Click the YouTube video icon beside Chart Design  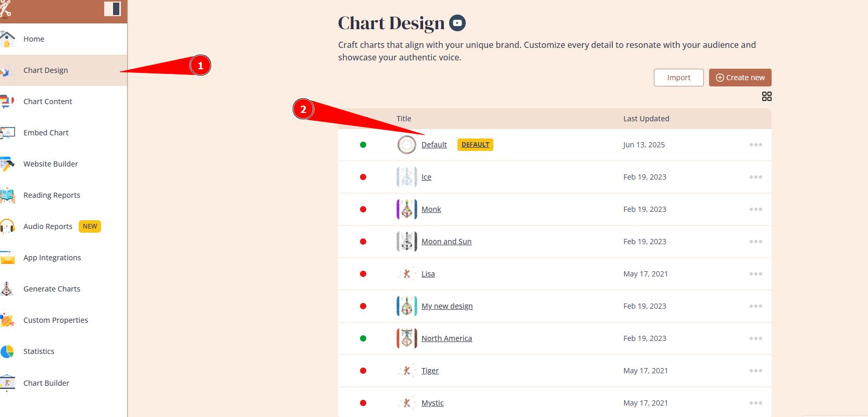click(x=457, y=23)
